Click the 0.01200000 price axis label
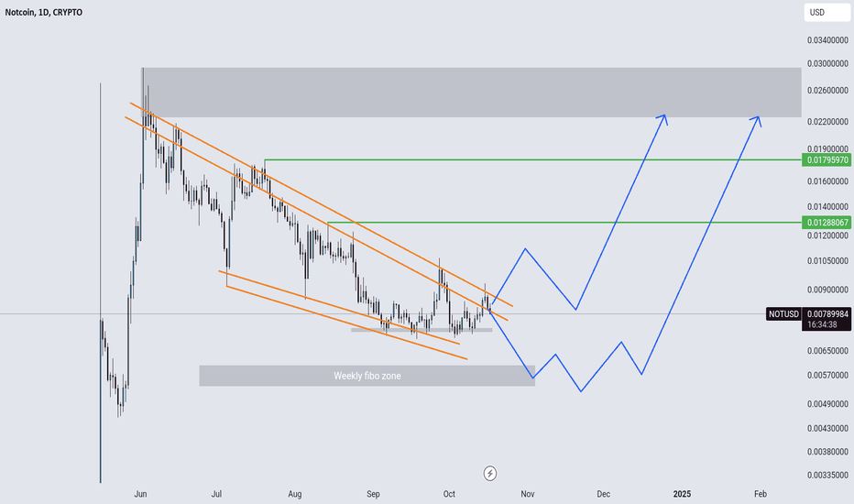This screenshot has width=854, height=504. click(827, 236)
